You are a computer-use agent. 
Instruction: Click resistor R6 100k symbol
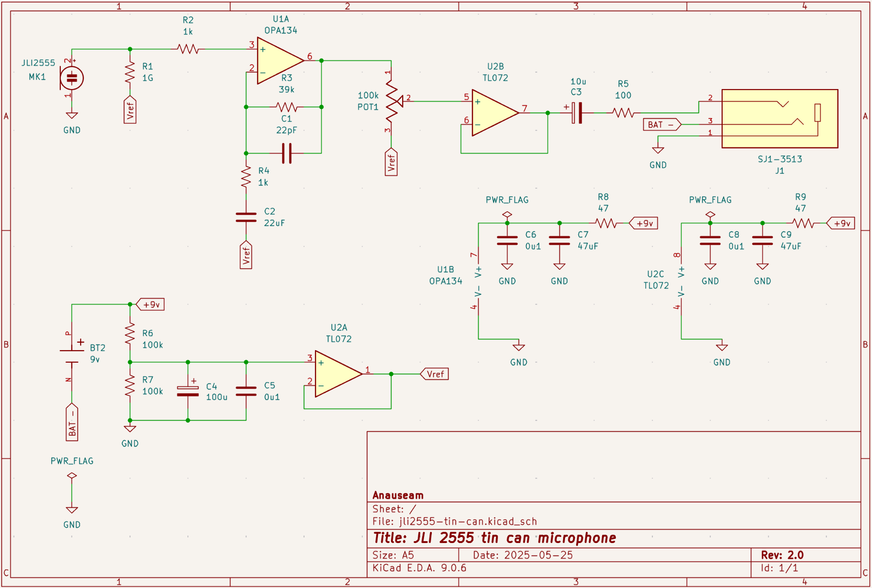click(x=130, y=333)
